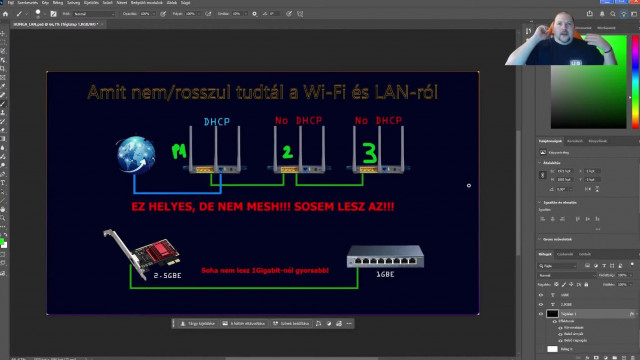Open the brush blending mode dropdown
The height and width of the screenshot is (360, 640).
coord(95,13)
